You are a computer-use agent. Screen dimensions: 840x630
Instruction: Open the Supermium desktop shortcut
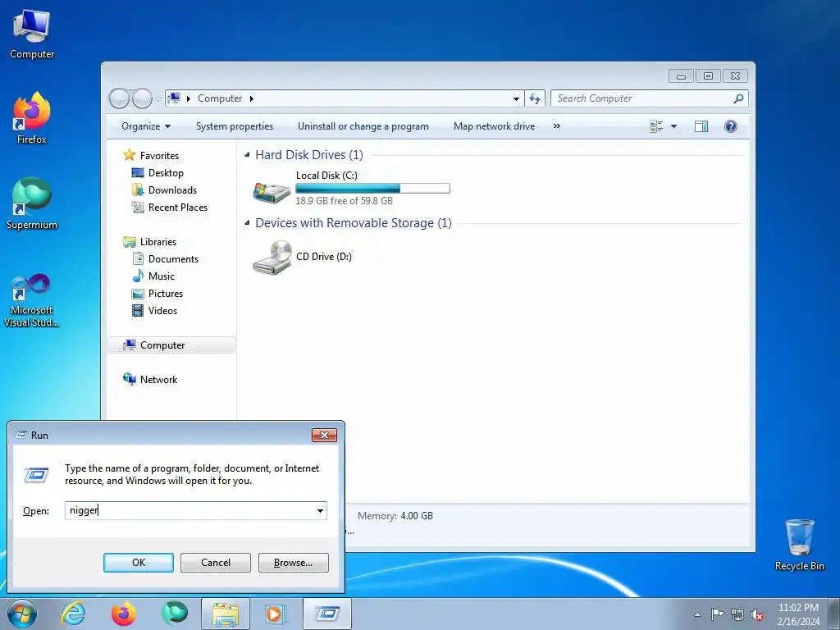(x=32, y=203)
